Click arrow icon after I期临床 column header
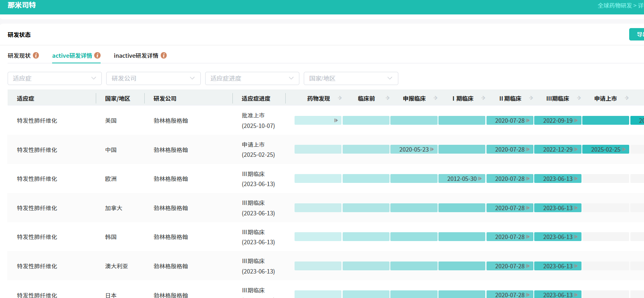644x298 pixels. (x=483, y=98)
